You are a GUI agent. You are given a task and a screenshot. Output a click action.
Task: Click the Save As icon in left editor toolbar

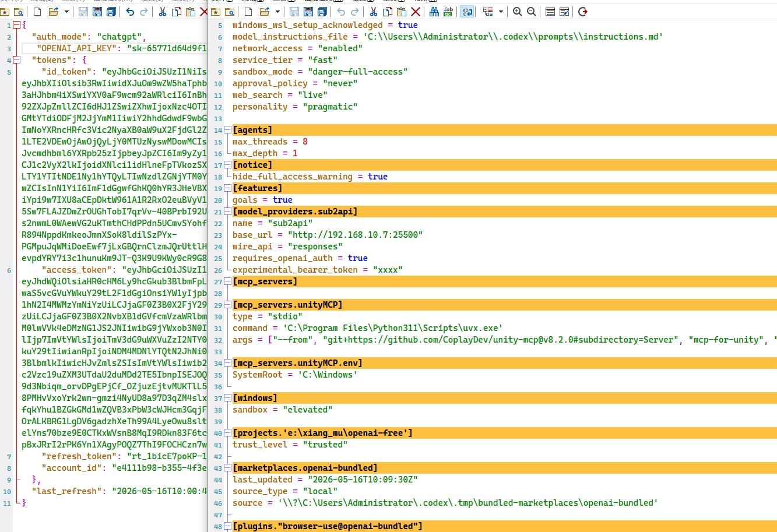[x=97, y=12]
